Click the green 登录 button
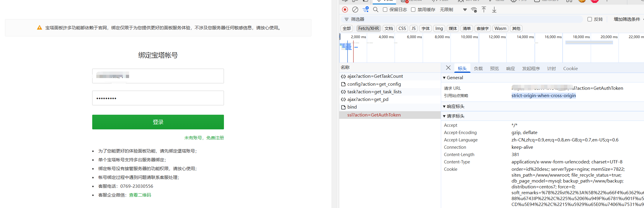Viewport: 644px width, 208px height. coord(158,122)
